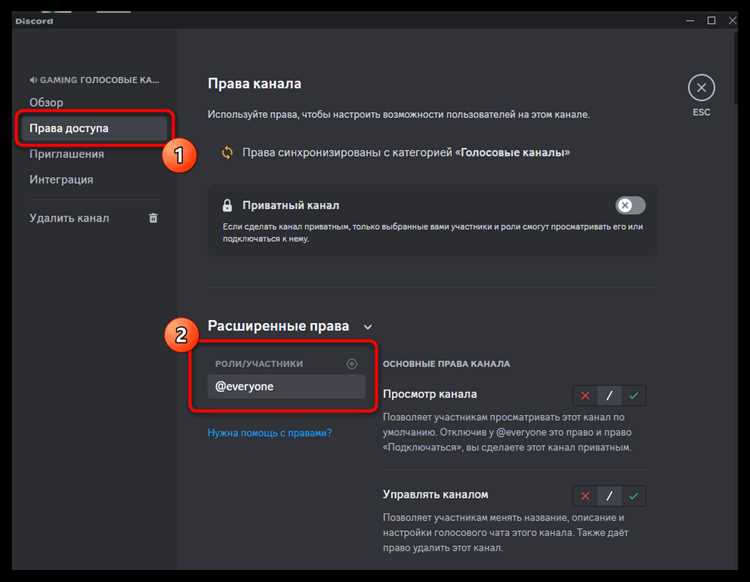This screenshot has width=750, height=582.
Task: Allow Управлять каналом with the green check
Action: point(634,496)
